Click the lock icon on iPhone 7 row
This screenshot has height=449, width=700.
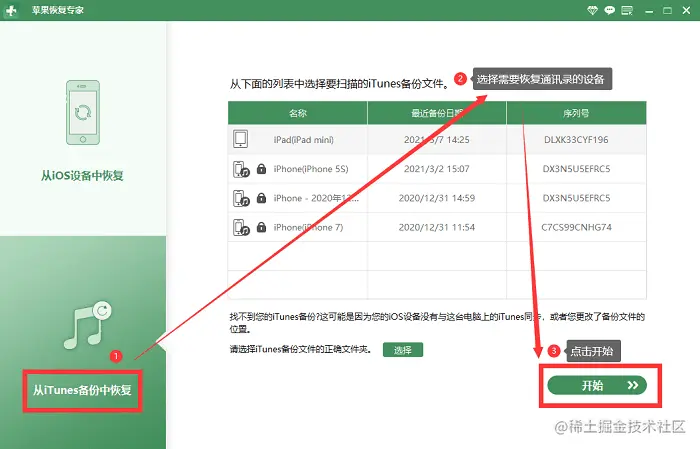262,227
